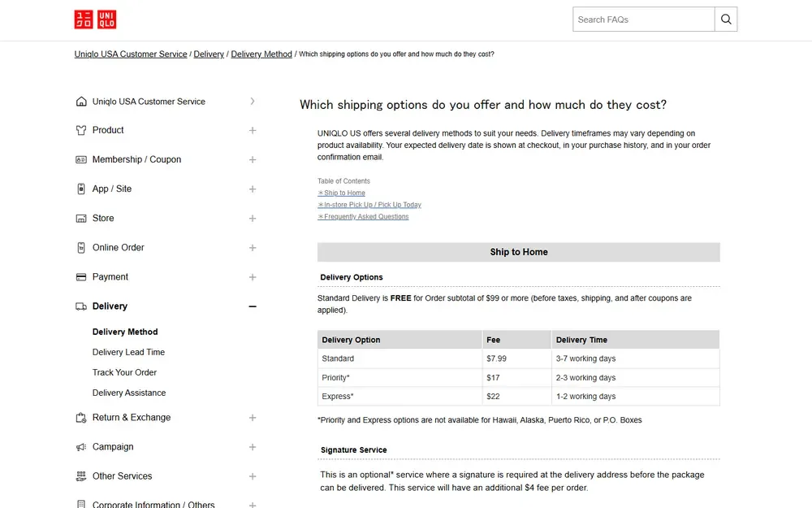Click the 2-3 working days cell
812x508 pixels.
[x=636, y=378]
